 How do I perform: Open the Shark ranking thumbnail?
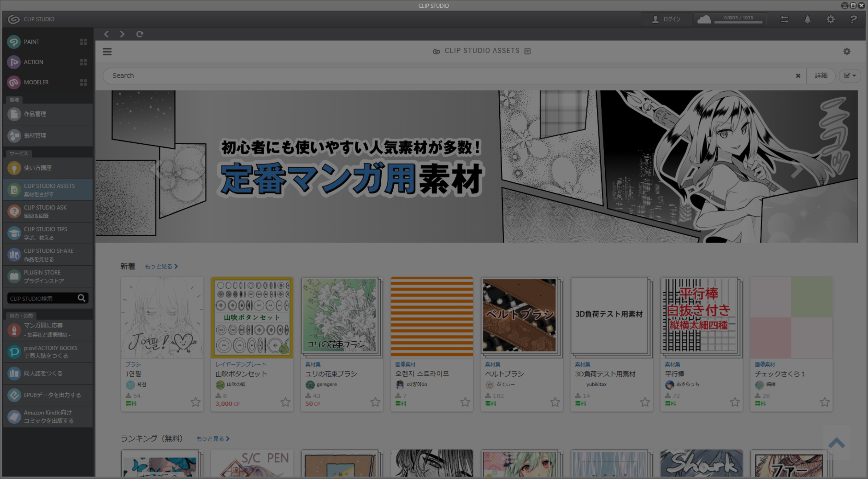coord(701,463)
